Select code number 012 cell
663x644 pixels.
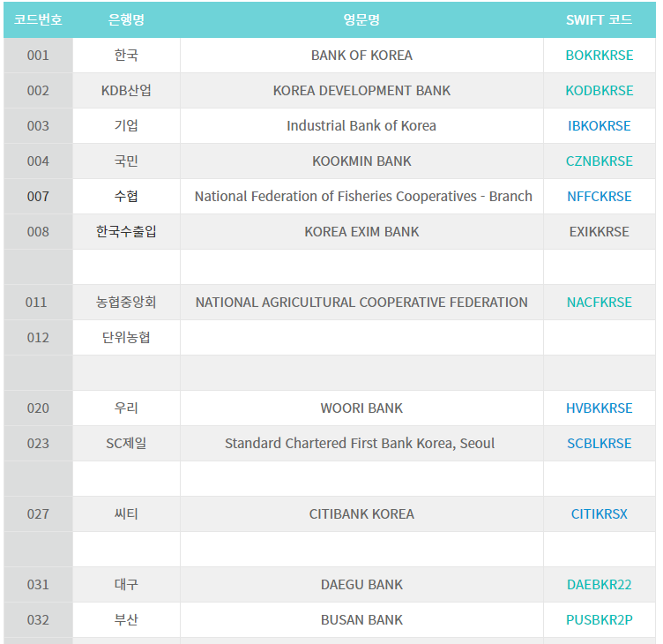[x=38, y=338]
